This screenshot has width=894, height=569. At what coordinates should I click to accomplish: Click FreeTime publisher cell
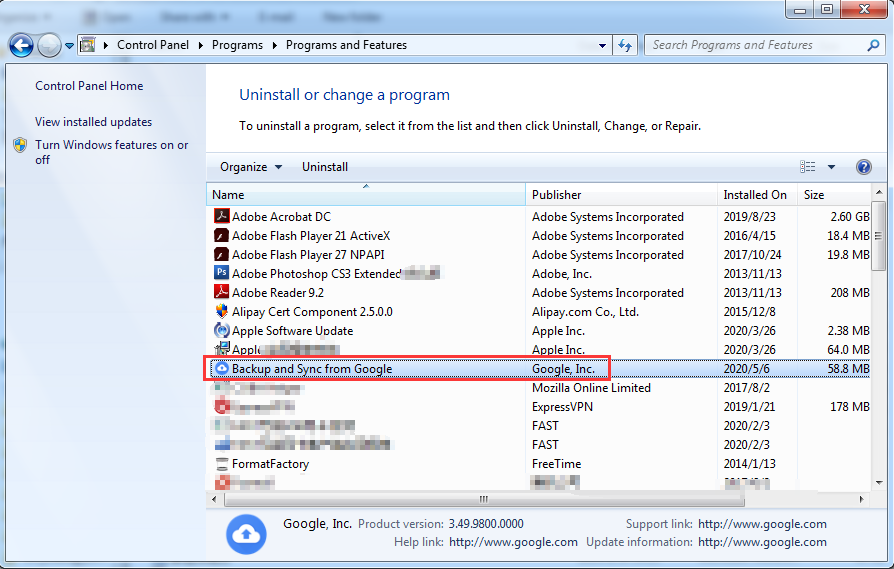[556, 464]
